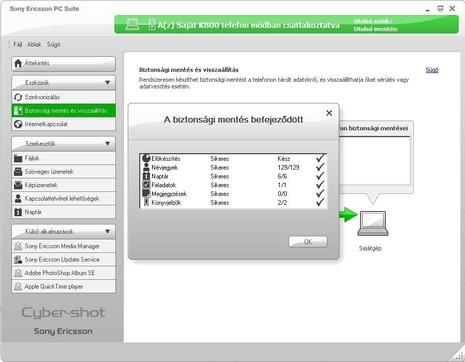The height and width of the screenshot is (362, 465).
Task: Collapse the Külső alkalmazások section arrow
Action: [x=107, y=231]
